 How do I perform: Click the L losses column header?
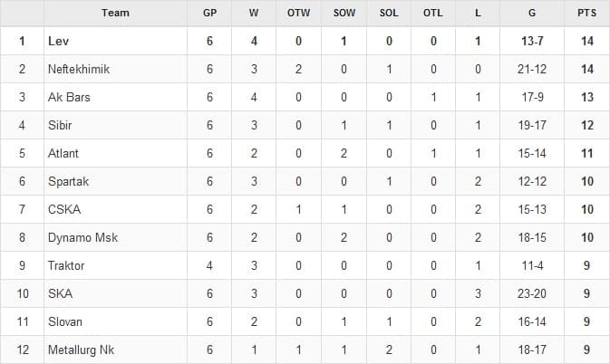coord(478,13)
